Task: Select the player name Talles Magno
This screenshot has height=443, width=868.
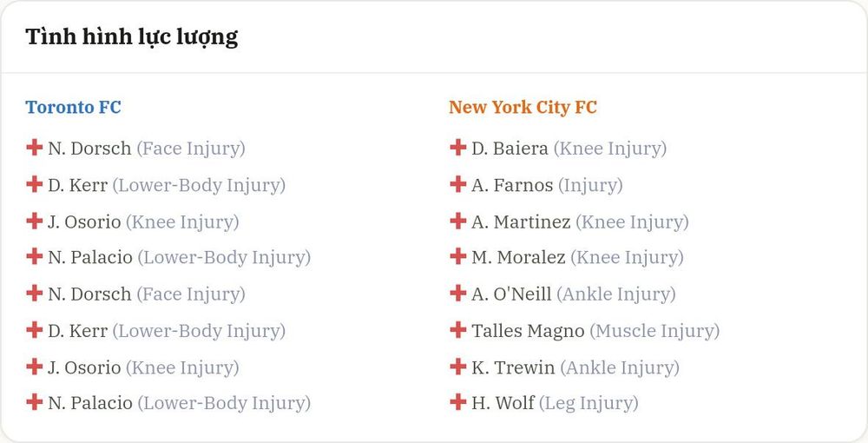Action: click(x=528, y=331)
